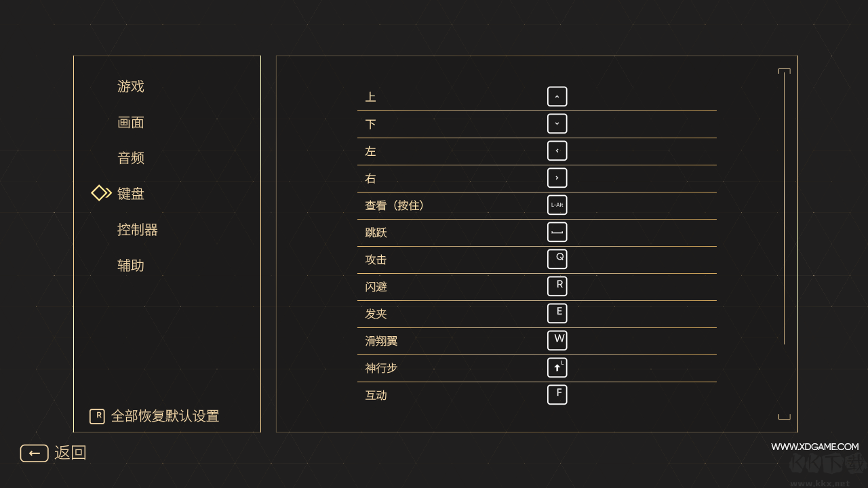Rebind the E key for 发夹

(x=557, y=313)
